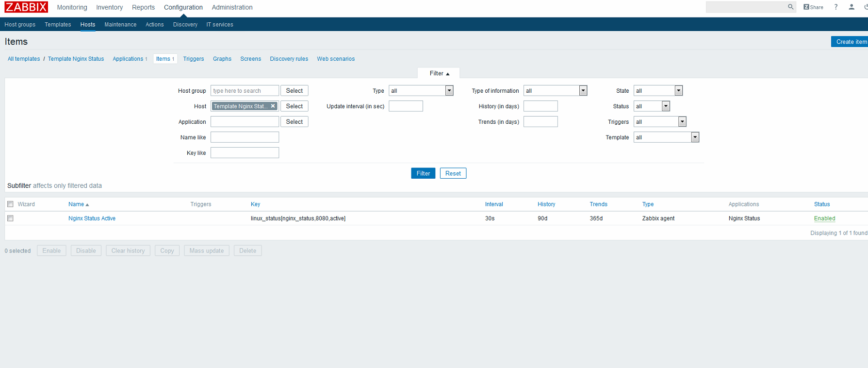Open Template Nginx Status breadcrumb link
Screen dimensions: 868x368
(x=76, y=59)
